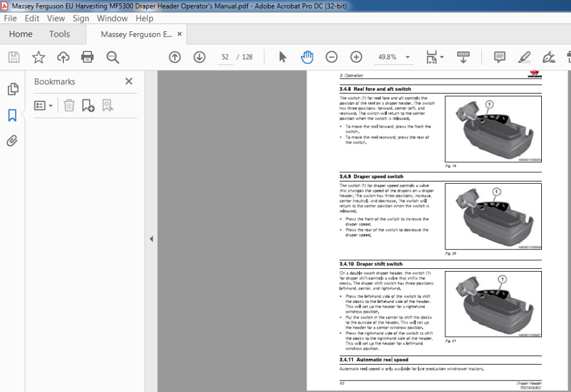This screenshot has width=571, height=392.
Task: Collapse the navigation pane arrow
Action: pyautogui.click(x=151, y=239)
